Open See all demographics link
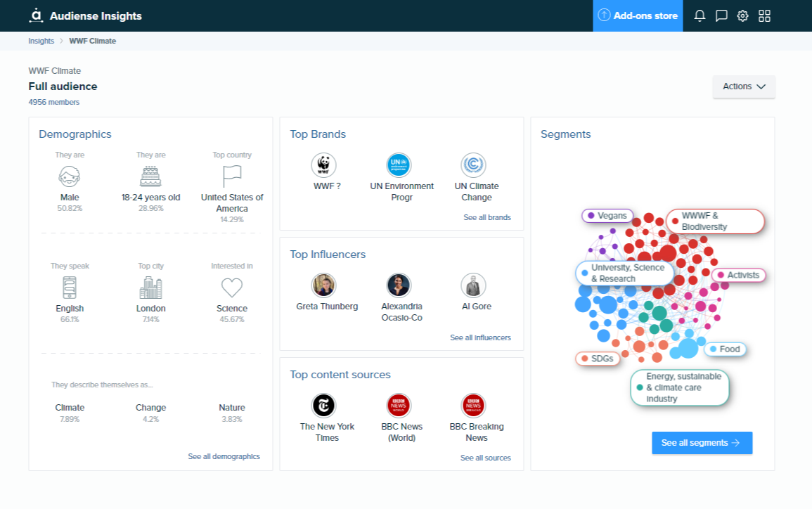The image size is (812, 509). (224, 456)
